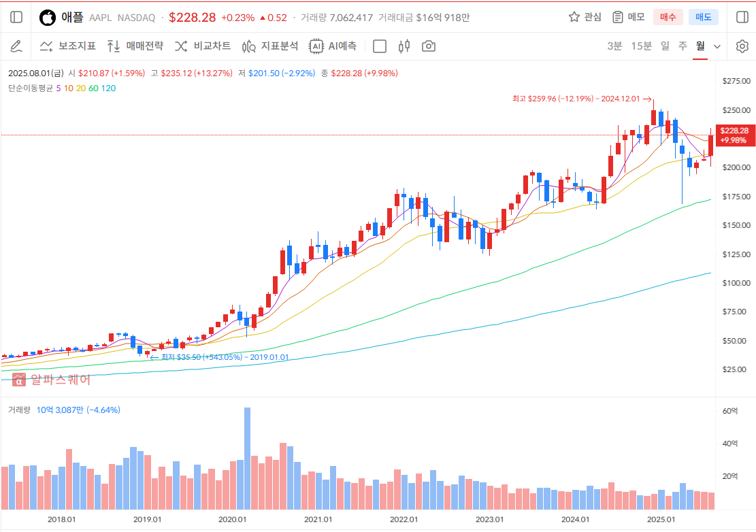Click the red 매수 buy button
This screenshot has width=756, height=532.
pyautogui.click(x=668, y=18)
